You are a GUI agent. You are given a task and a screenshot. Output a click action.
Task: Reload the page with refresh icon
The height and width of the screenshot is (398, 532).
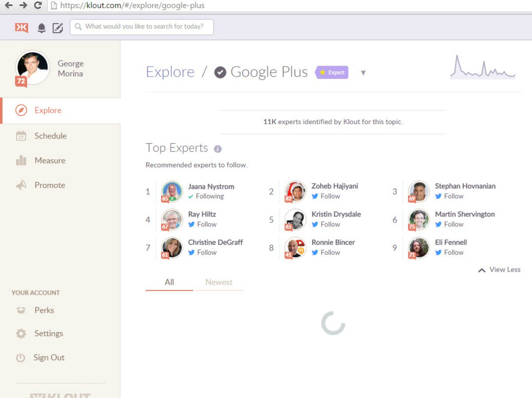tap(38, 5)
